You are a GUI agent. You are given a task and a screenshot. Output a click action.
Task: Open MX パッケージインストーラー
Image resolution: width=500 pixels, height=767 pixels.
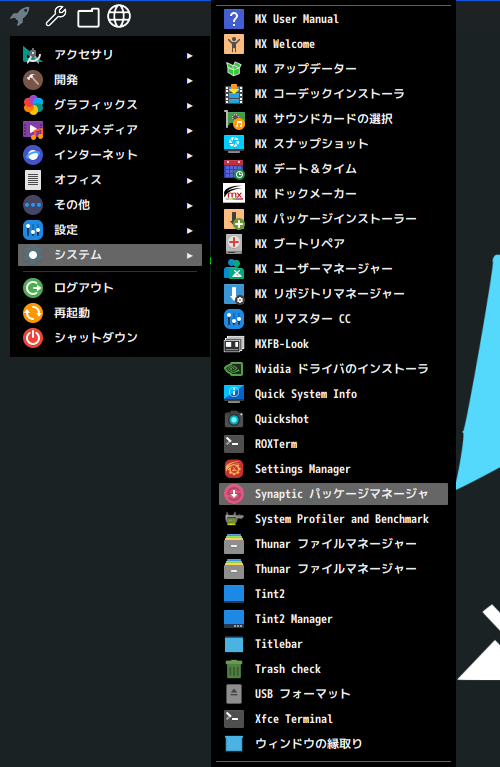coord(333,219)
